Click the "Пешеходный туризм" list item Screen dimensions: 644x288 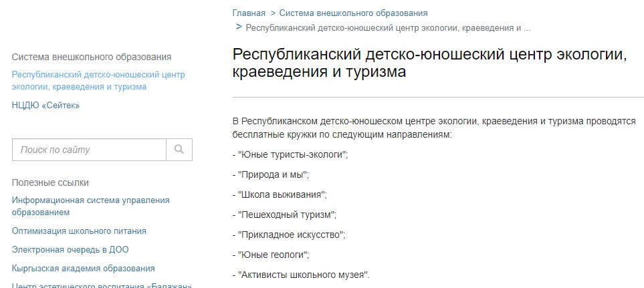point(285,214)
